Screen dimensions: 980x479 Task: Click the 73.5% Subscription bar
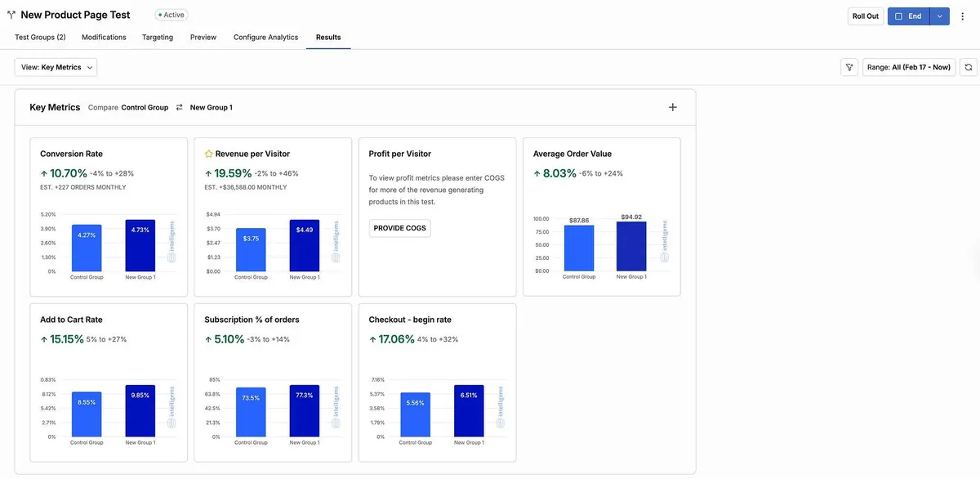251,413
